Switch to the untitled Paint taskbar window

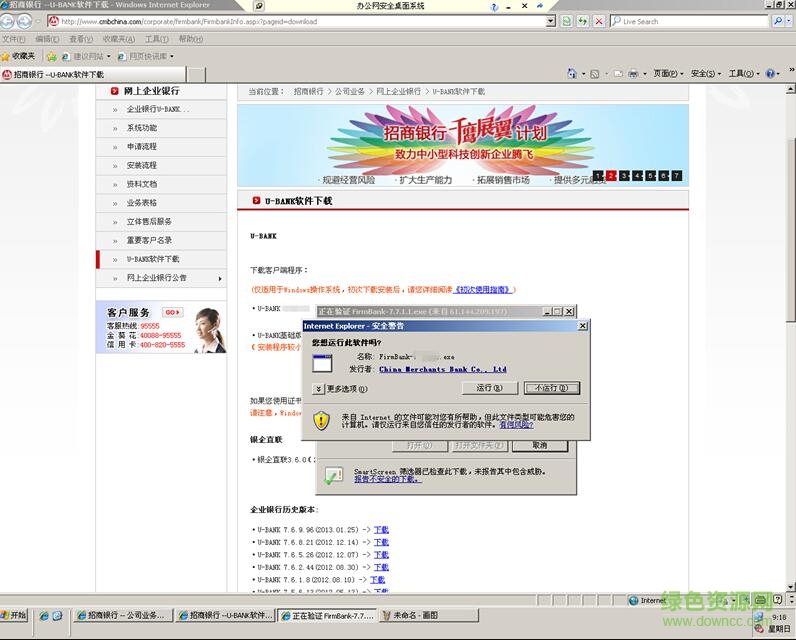point(428,615)
